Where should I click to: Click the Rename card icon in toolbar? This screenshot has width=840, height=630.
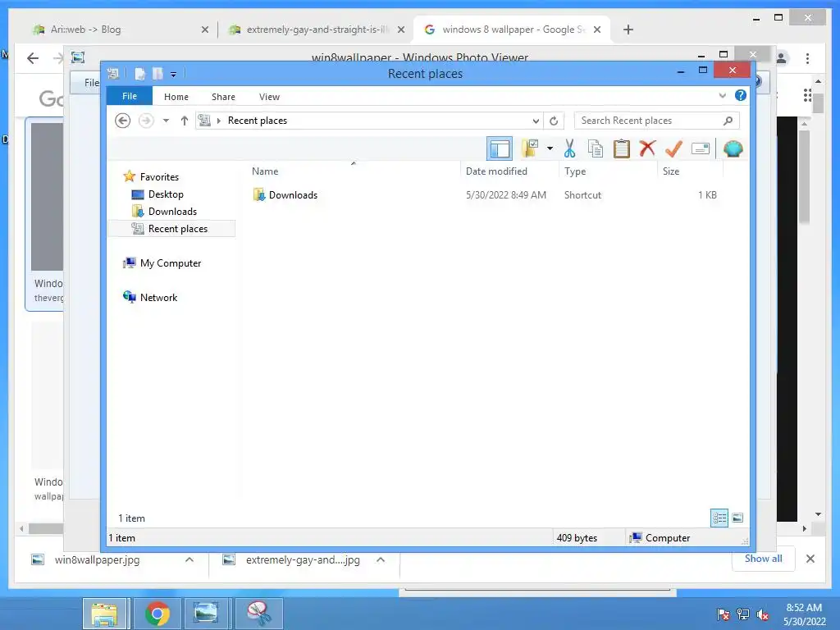pos(701,148)
